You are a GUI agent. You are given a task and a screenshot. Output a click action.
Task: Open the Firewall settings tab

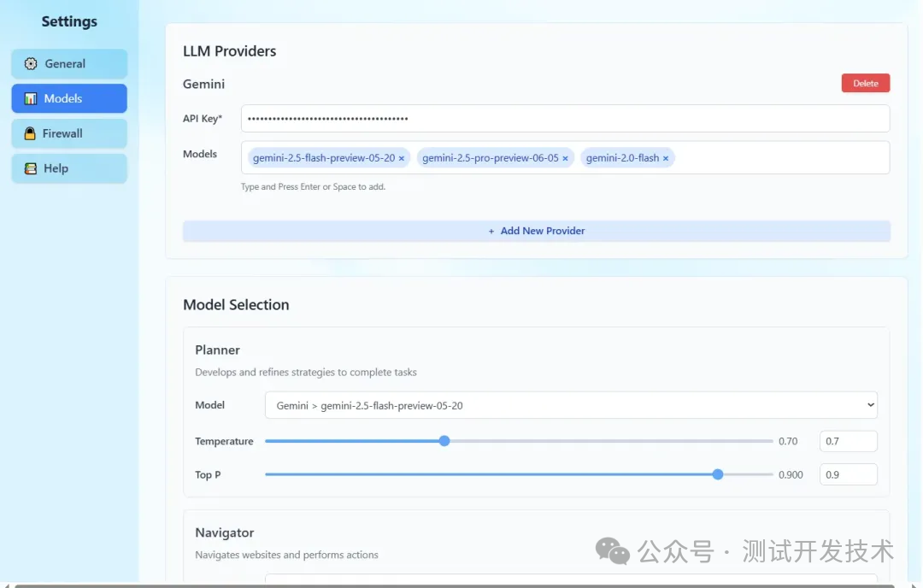pyautogui.click(x=69, y=133)
